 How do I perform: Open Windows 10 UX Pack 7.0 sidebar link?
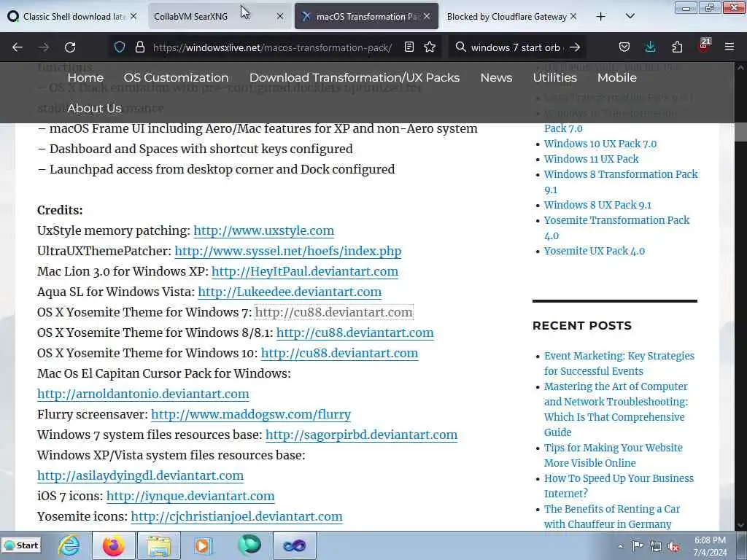click(600, 144)
